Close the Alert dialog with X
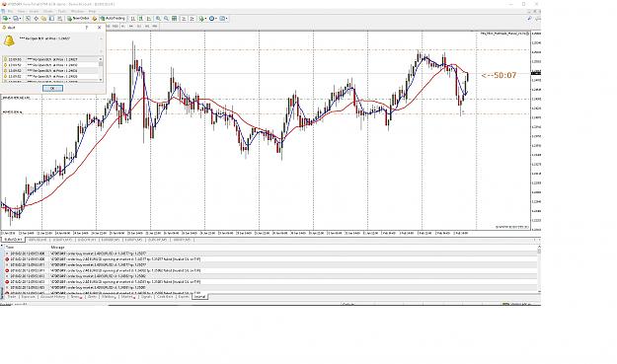 99,28
